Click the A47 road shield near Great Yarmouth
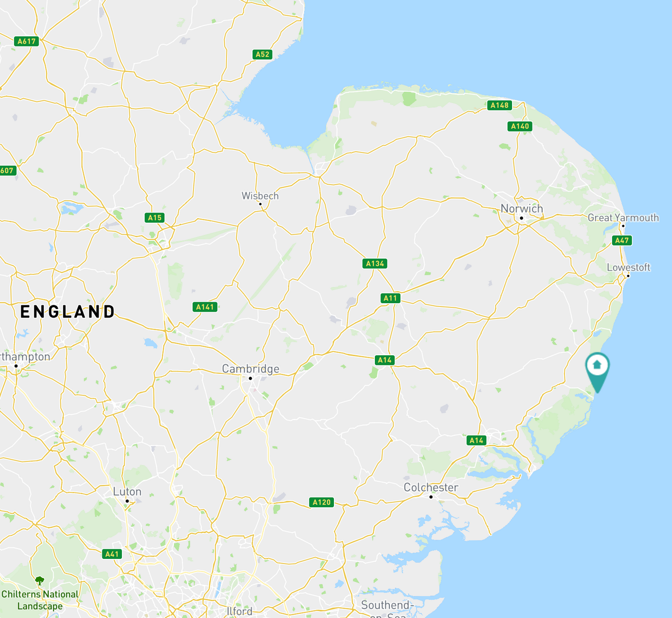The image size is (672, 618). (x=622, y=240)
